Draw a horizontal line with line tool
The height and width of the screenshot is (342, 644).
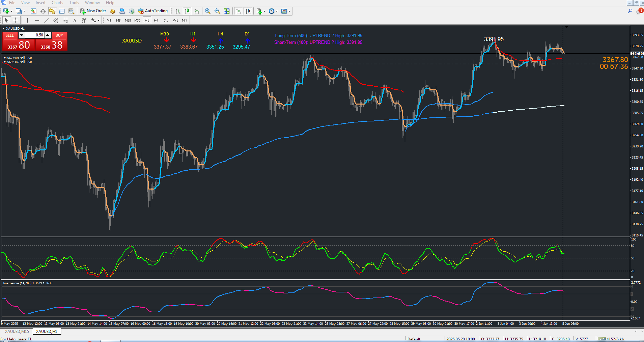pos(37,20)
